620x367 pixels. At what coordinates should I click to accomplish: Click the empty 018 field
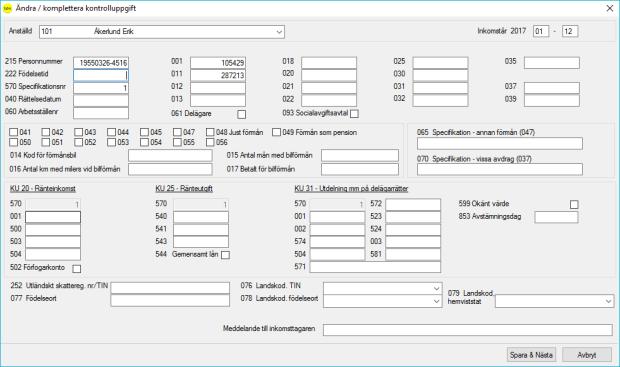[x=329, y=62]
